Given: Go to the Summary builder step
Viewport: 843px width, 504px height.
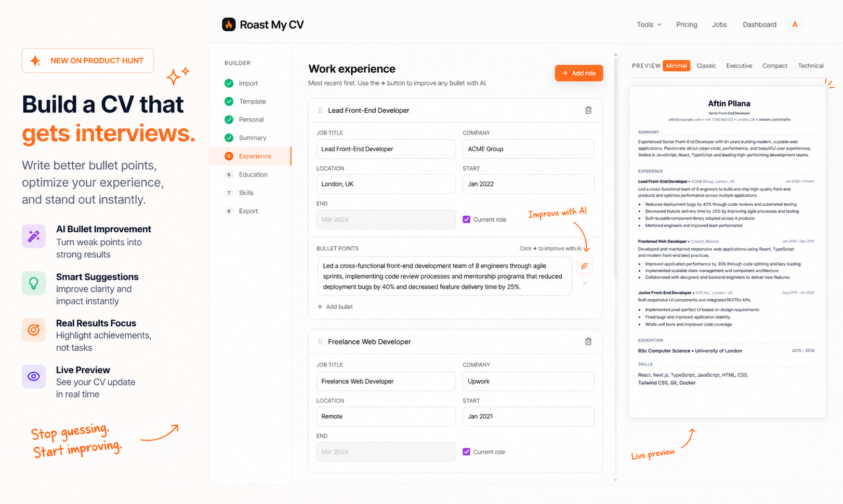Looking at the screenshot, I should (x=253, y=138).
